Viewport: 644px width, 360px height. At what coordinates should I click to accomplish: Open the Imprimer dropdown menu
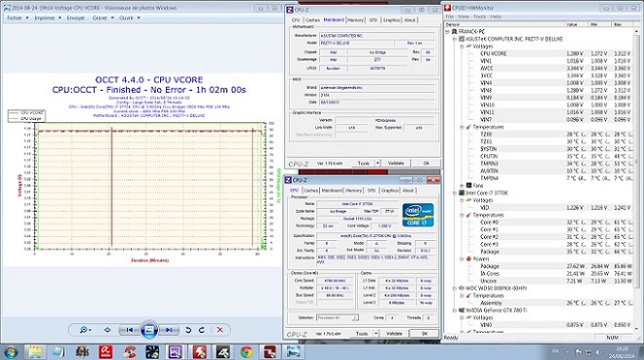tap(48, 18)
